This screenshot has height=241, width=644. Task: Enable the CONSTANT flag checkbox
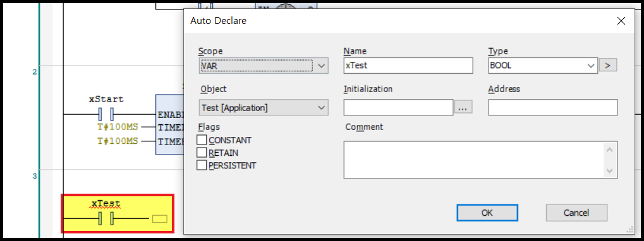(202, 140)
